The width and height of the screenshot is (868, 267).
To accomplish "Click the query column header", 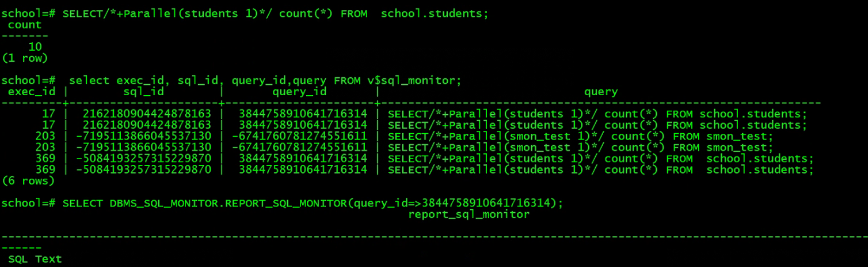I will 600,92.
